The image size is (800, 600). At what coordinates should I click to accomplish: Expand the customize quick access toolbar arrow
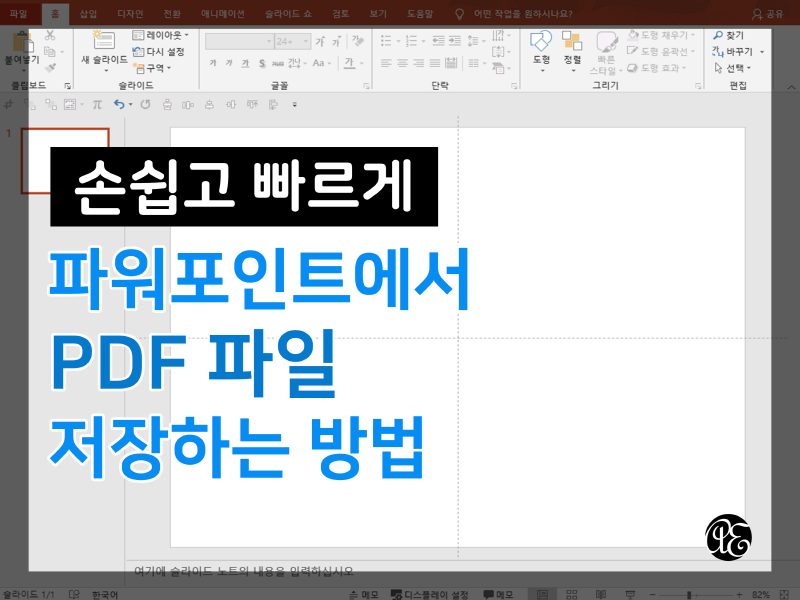pos(294,105)
